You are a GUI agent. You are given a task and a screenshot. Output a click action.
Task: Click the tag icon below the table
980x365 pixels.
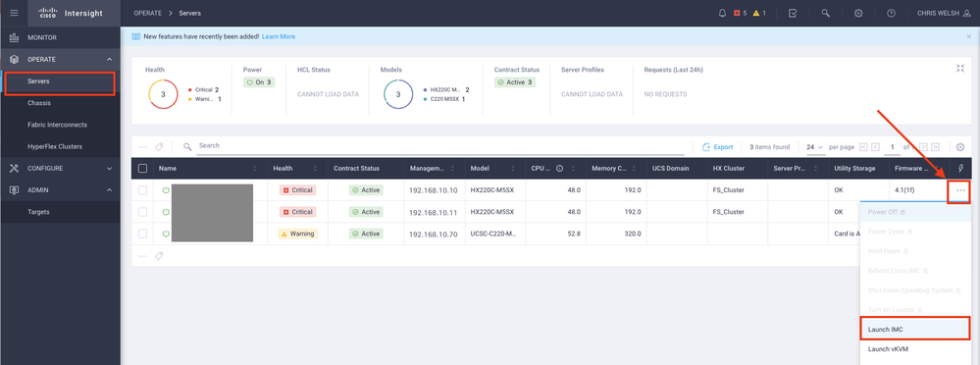[x=159, y=256]
